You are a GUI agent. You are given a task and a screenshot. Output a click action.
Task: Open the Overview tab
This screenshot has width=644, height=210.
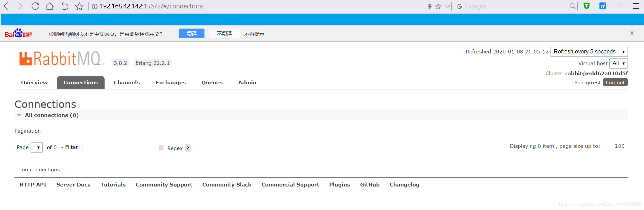[34, 83]
